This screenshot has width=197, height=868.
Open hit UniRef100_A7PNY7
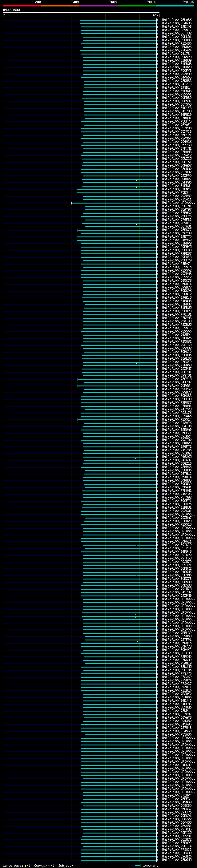[177, 189]
